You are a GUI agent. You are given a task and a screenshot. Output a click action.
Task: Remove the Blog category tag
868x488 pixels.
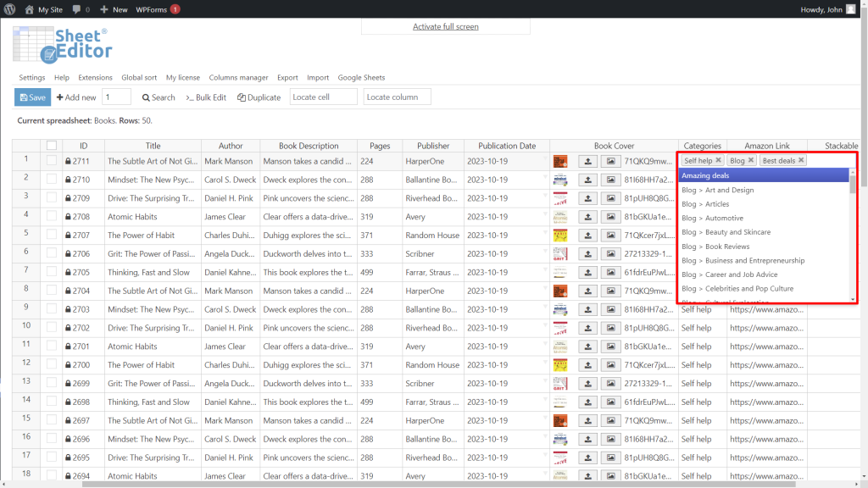[x=751, y=160]
